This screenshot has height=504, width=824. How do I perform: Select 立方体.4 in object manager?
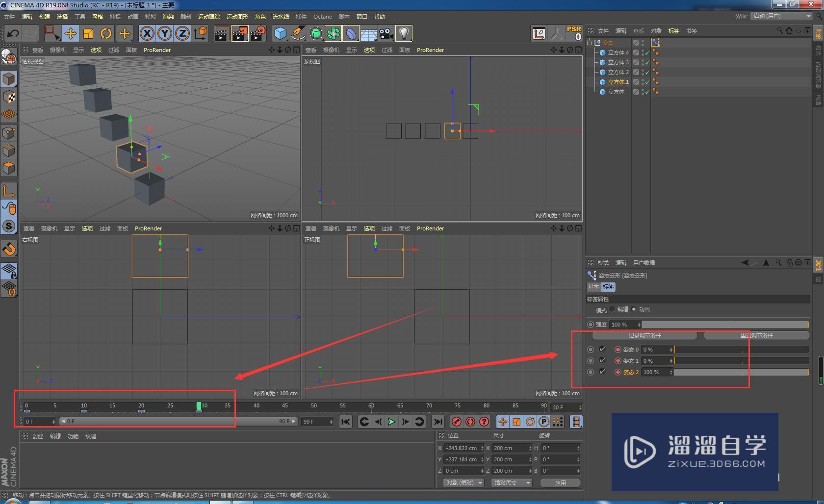618,52
